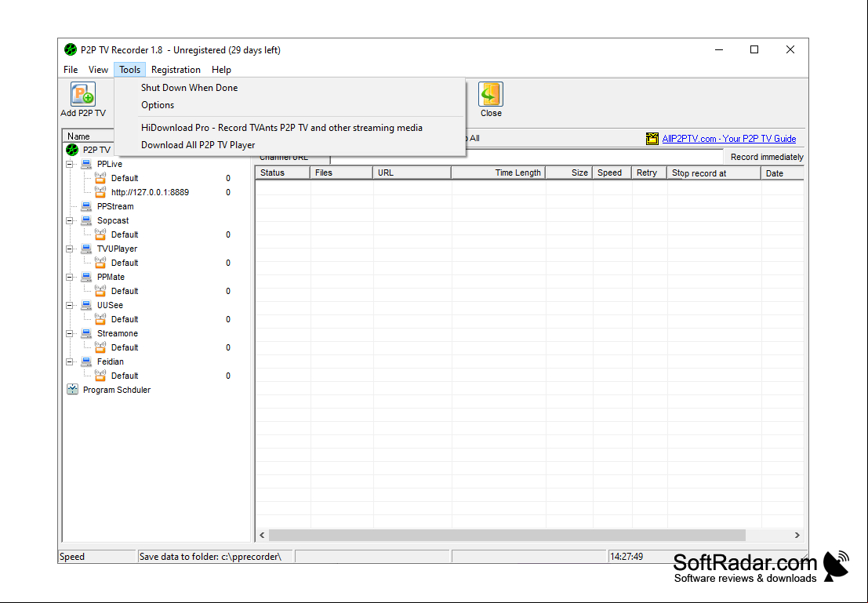
Task: Select the P2P TV root node icon
Action: pos(72,150)
